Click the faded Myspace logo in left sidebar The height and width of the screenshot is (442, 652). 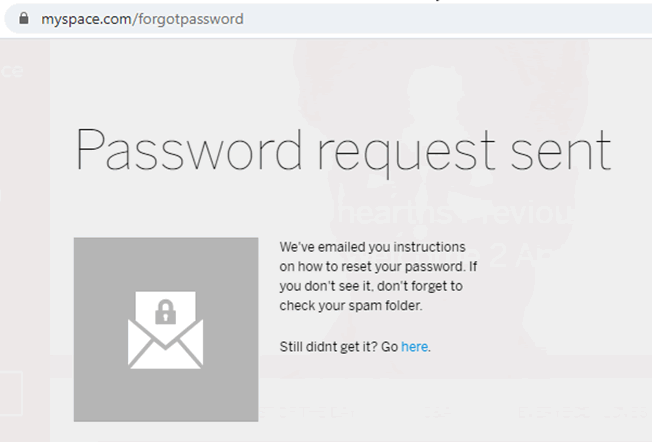pyautogui.click(x=11, y=71)
